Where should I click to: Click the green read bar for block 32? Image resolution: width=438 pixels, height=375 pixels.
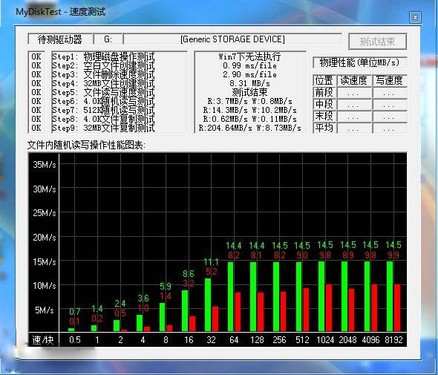[208, 305]
